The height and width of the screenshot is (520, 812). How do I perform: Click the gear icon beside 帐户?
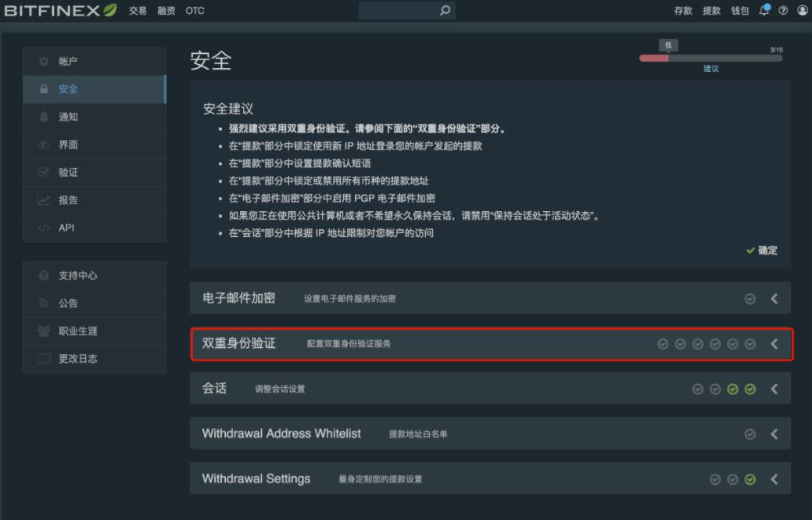point(44,61)
